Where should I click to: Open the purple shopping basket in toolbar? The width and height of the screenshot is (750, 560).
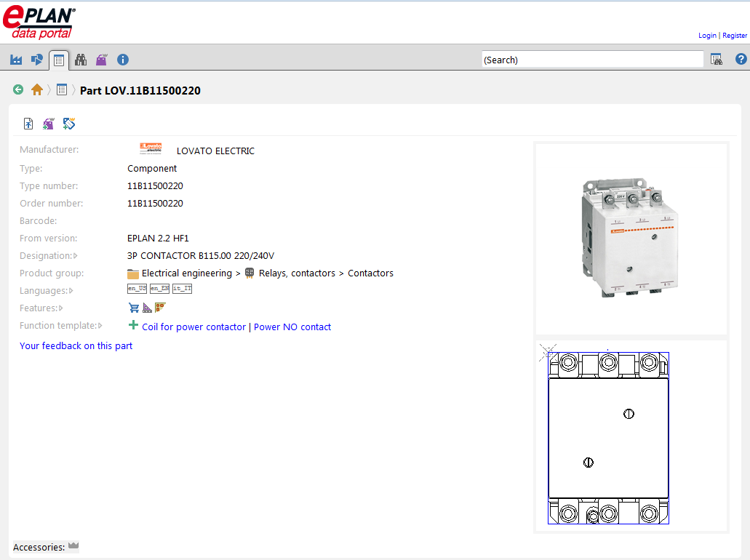tap(101, 60)
